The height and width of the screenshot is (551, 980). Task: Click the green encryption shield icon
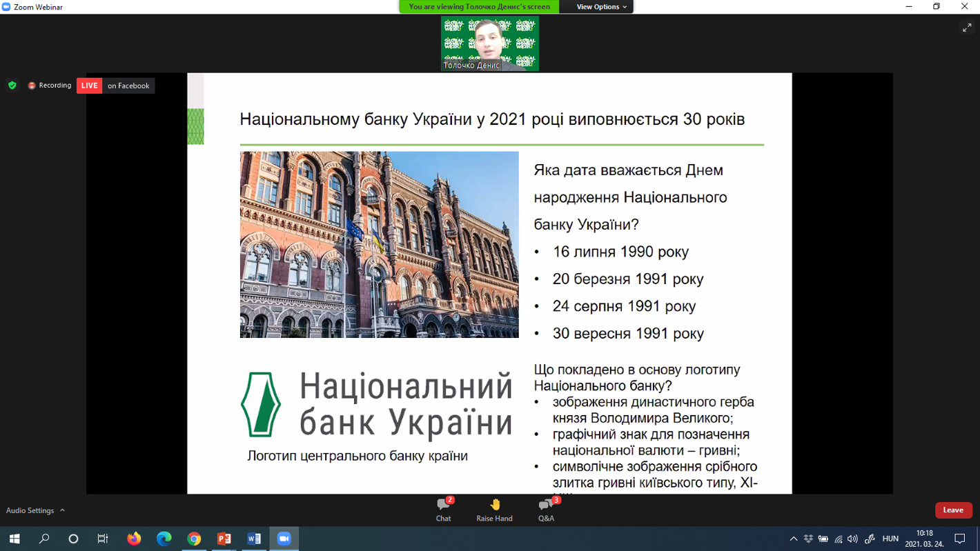[x=12, y=86]
